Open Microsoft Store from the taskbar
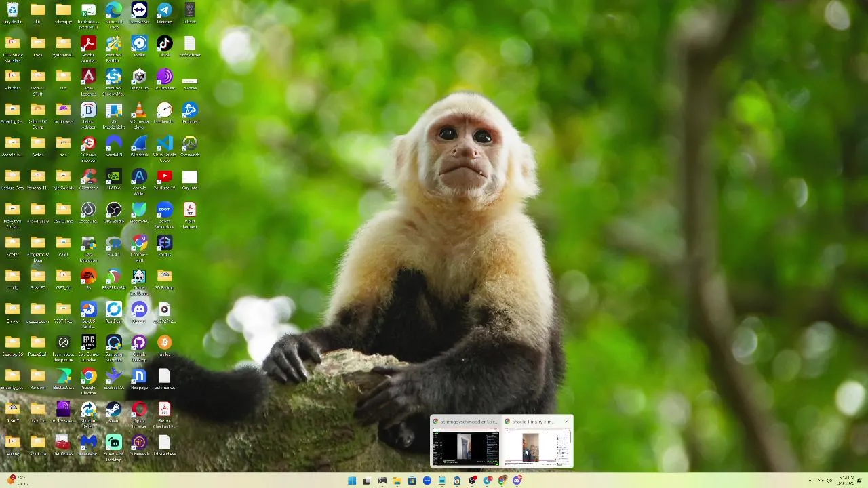 point(412,481)
